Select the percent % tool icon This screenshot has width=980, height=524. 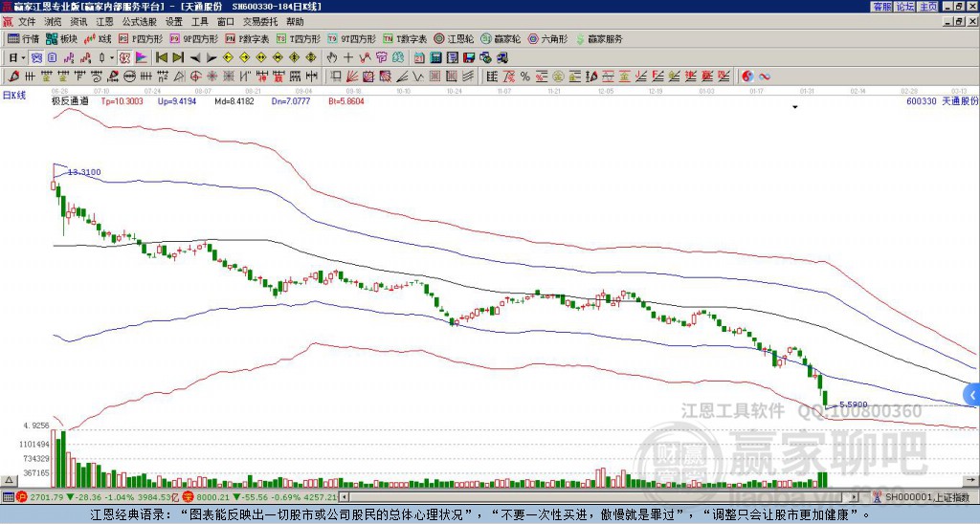525,76
